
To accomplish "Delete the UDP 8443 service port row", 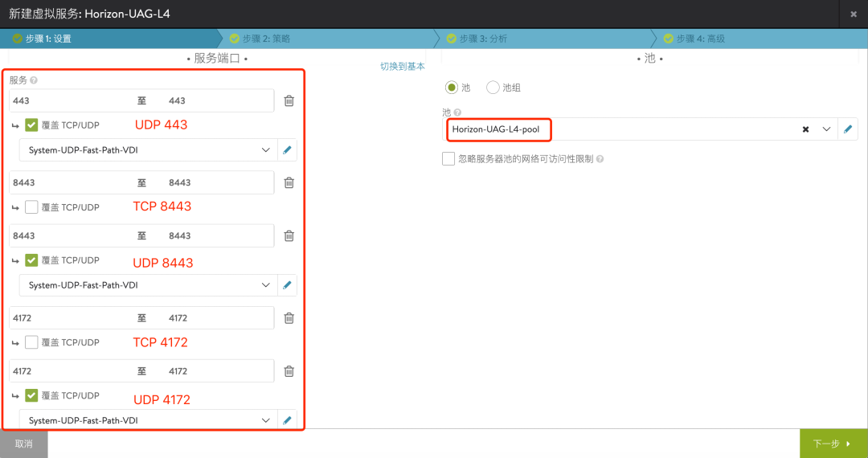I will (x=289, y=235).
